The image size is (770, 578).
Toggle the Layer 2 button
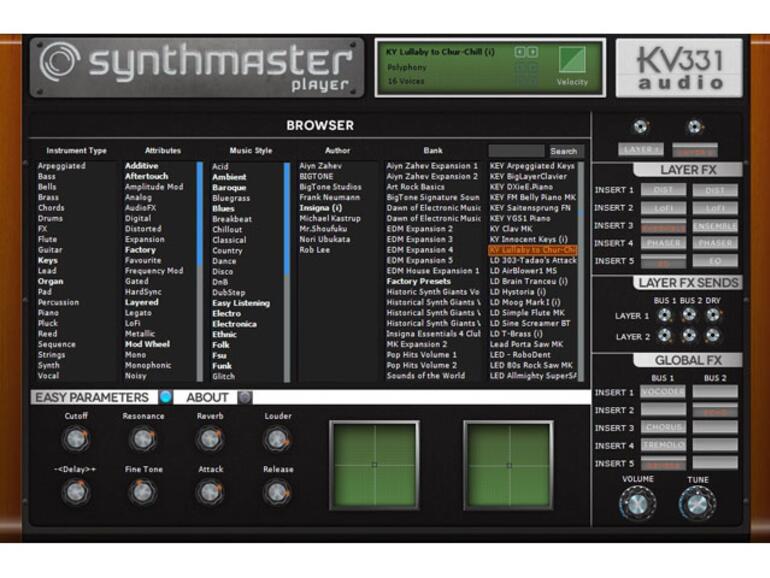(x=694, y=150)
